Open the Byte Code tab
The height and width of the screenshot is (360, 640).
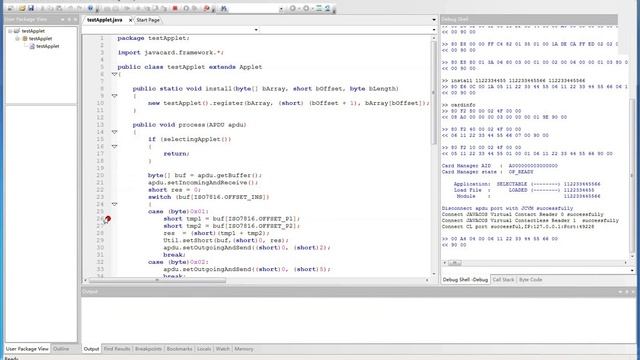[531, 280]
